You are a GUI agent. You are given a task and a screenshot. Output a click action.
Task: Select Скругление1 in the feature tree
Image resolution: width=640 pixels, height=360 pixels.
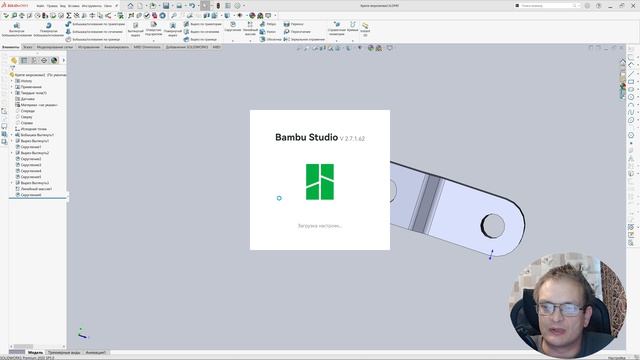(x=31, y=147)
